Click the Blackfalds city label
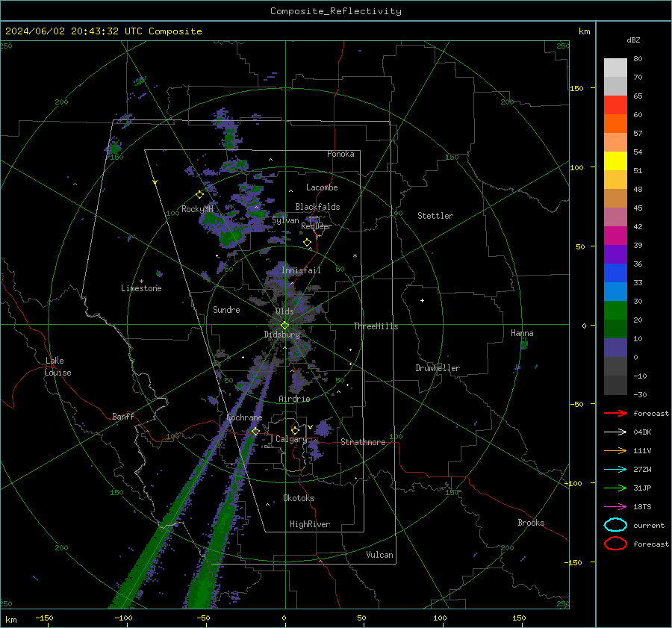The image size is (672, 628). point(317,207)
